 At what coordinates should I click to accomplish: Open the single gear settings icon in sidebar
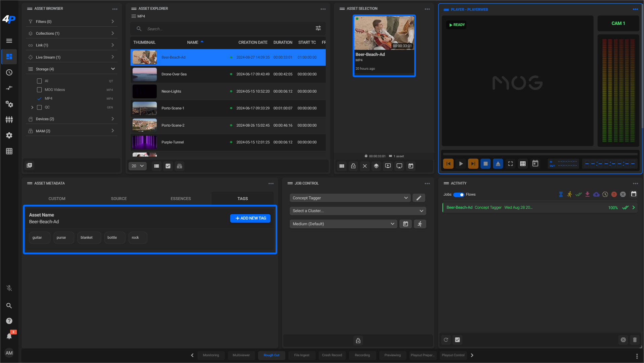pos(9,135)
